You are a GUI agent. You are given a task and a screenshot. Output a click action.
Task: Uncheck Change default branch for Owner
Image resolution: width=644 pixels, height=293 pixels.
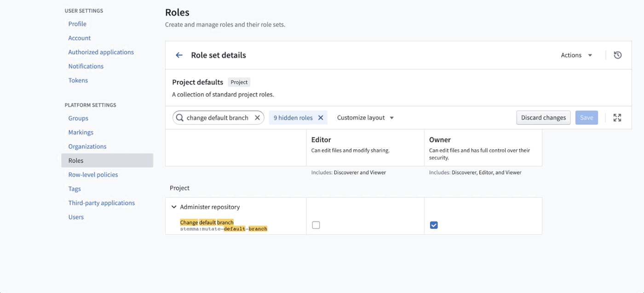[434, 225]
